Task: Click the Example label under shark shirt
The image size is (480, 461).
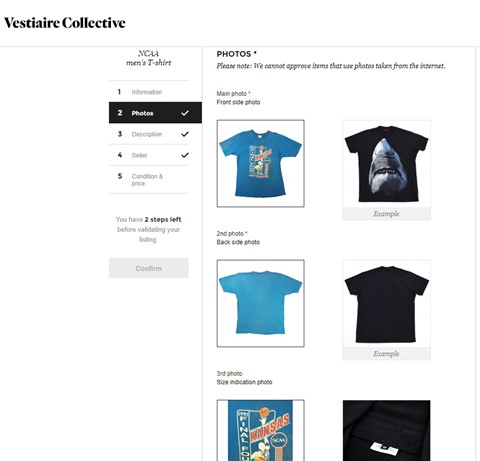Action: coord(387,214)
